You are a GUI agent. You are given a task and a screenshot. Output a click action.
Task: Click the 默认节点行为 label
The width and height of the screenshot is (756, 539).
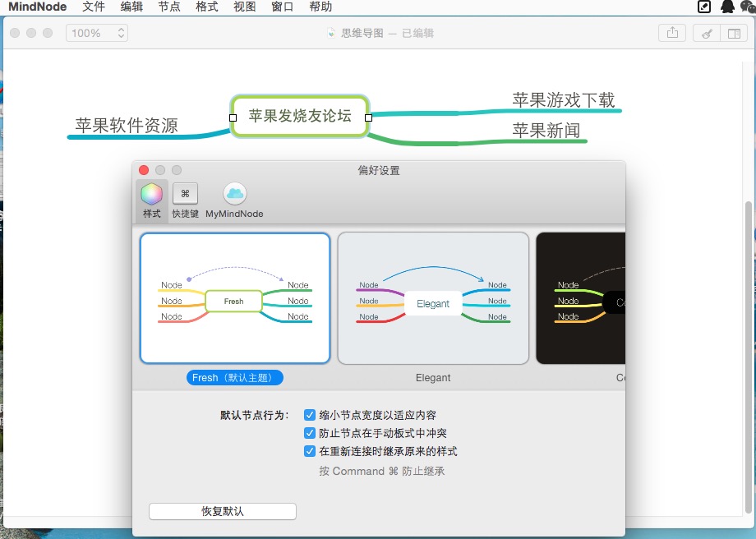click(x=254, y=415)
